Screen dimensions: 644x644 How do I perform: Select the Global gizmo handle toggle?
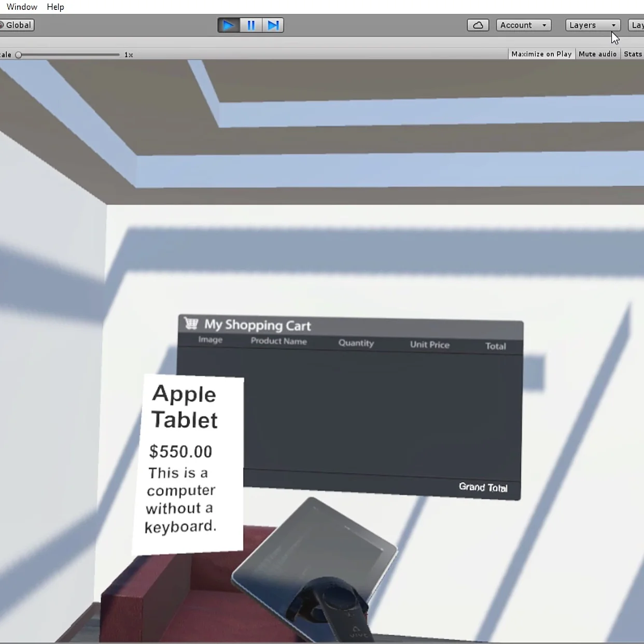pyautogui.click(x=17, y=24)
